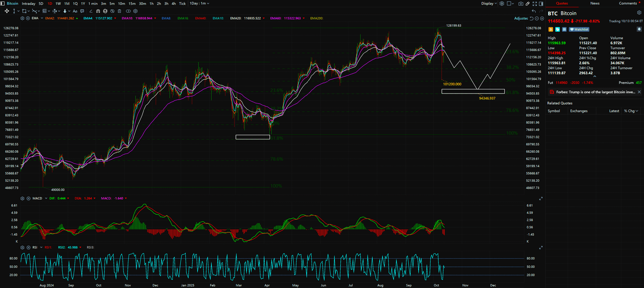Image resolution: width=644 pixels, height=288 pixels.
Task: Click the magnet snap drawing tool icon
Action: (x=98, y=11)
